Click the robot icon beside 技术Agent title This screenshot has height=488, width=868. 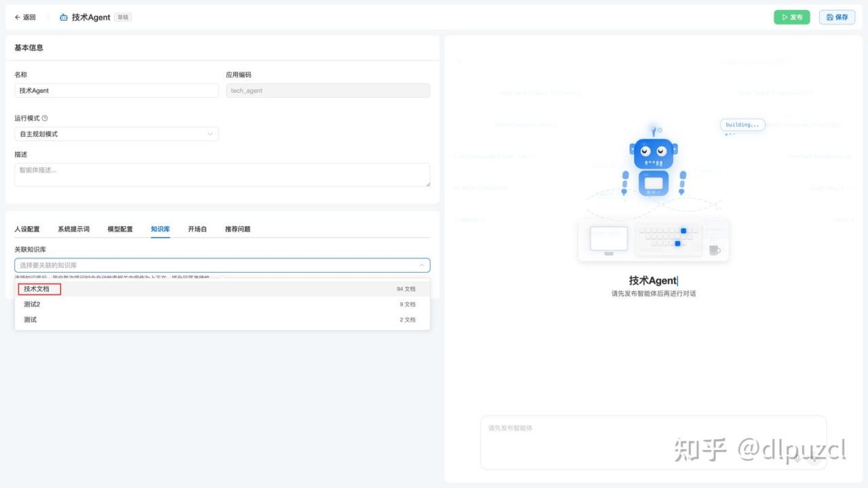point(64,18)
